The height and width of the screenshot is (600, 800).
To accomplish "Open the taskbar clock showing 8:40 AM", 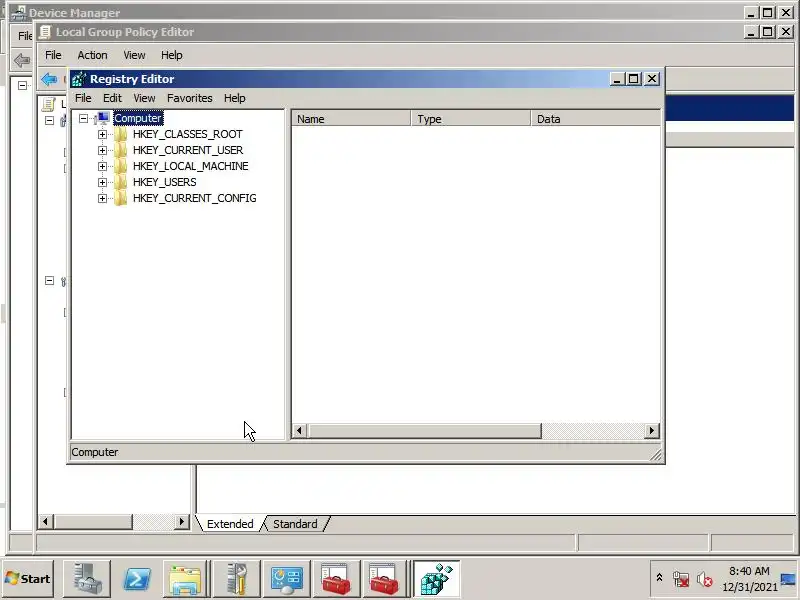I will (x=748, y=579).
